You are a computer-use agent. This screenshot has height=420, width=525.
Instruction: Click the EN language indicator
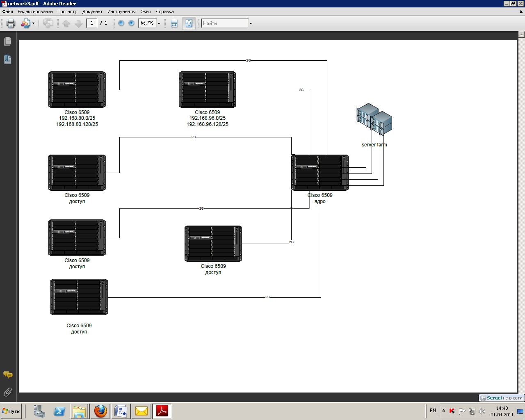coord(433,411)
